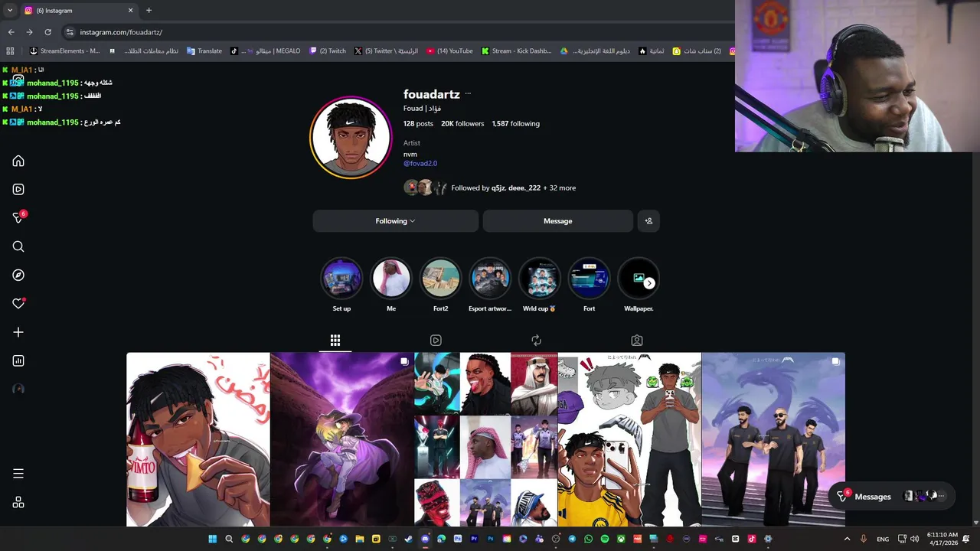Open Telegram from the taskbar
The width and height of the screenshot is (980, 551).
click(x=572, y=539)
